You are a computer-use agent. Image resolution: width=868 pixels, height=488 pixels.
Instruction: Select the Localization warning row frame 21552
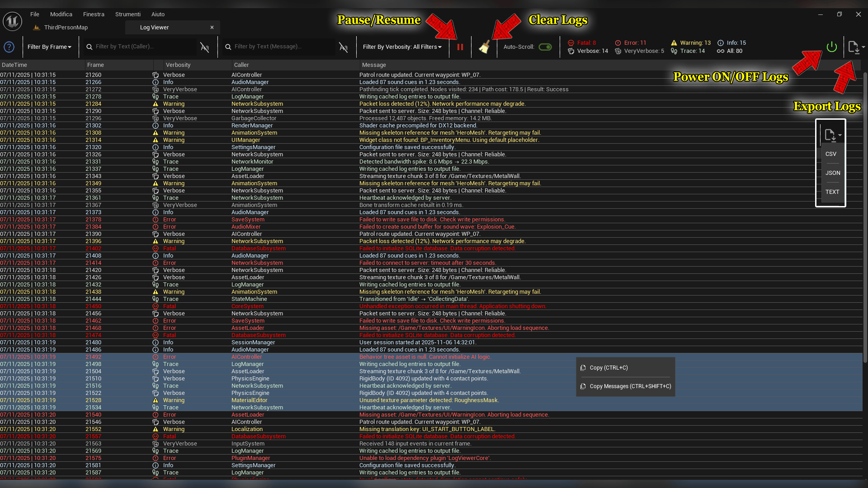pyautogui.click(x=431, y=429)
